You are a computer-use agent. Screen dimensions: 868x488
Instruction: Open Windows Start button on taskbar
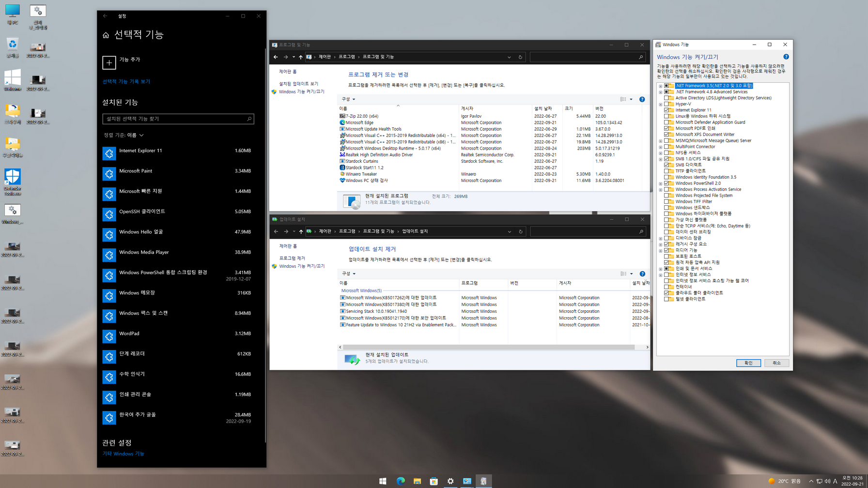tap(383, 481)
